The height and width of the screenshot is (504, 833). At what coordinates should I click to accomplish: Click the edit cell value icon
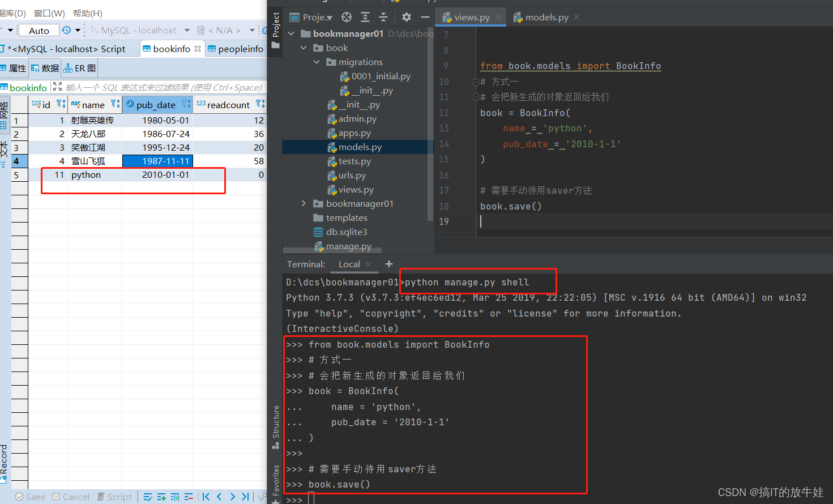click(x=148, y=497)
